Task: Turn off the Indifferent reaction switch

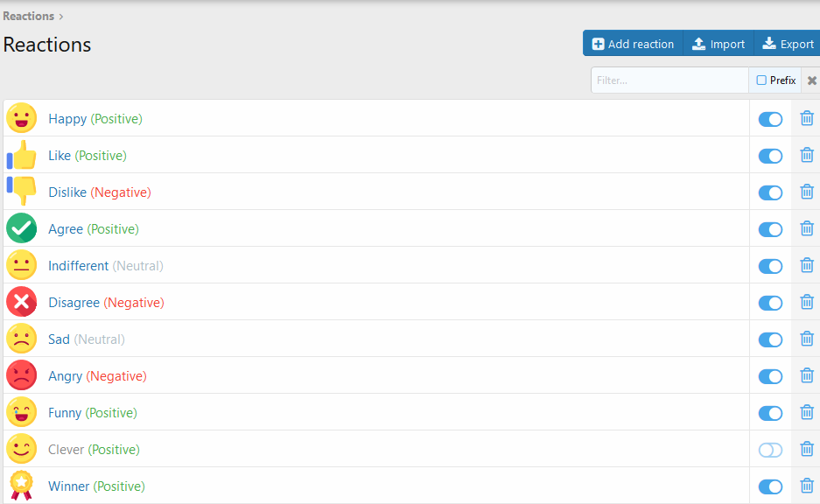Action: (x=770, y=266)
